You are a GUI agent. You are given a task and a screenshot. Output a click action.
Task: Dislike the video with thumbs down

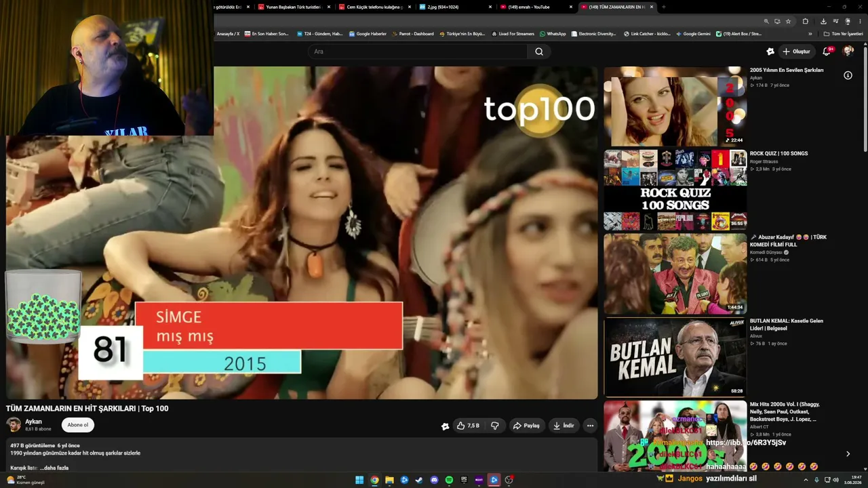495,426
